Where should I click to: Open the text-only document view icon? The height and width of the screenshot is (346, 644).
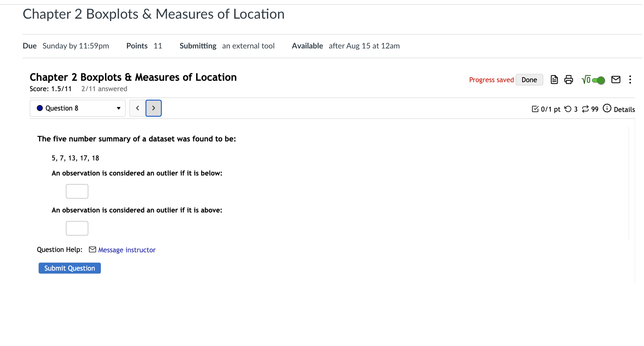coord(554,80)
